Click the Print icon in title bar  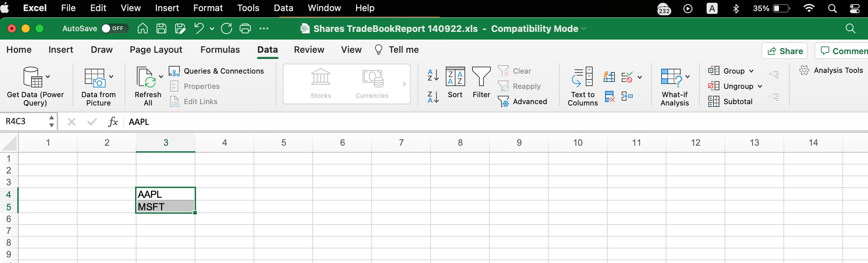coord(245,28)
